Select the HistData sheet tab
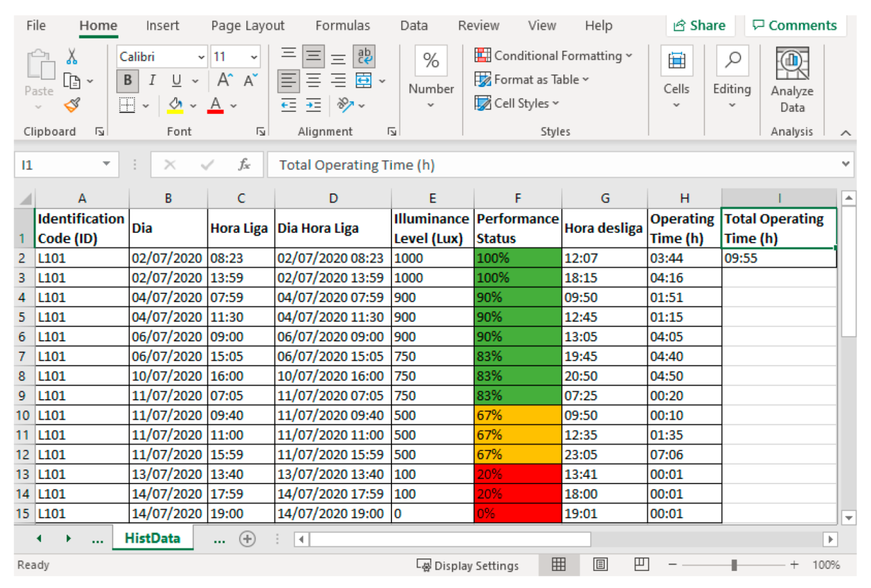 tap(152, 538)
